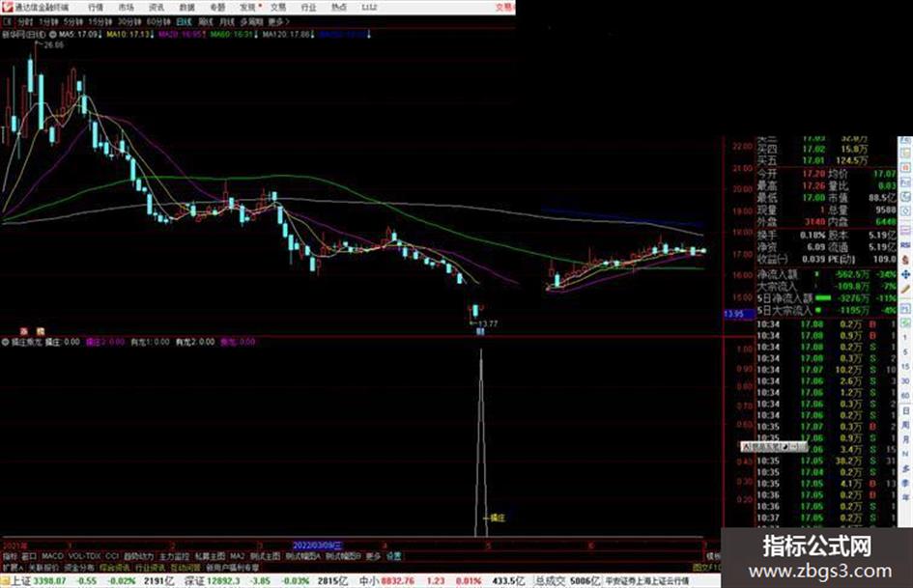
Task: Click 更多 in the indicator bar
Action: 373,556
